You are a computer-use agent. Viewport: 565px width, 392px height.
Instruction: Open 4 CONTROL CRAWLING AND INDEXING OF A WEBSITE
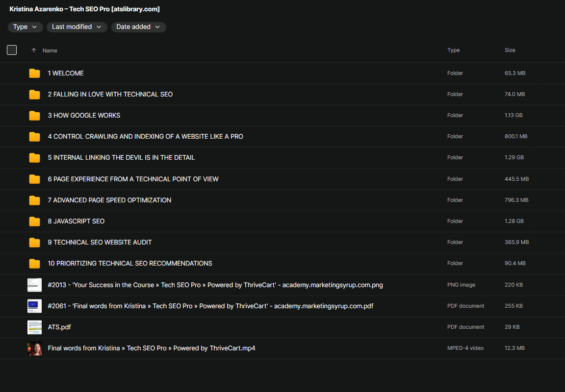click(x=146, y=136)
